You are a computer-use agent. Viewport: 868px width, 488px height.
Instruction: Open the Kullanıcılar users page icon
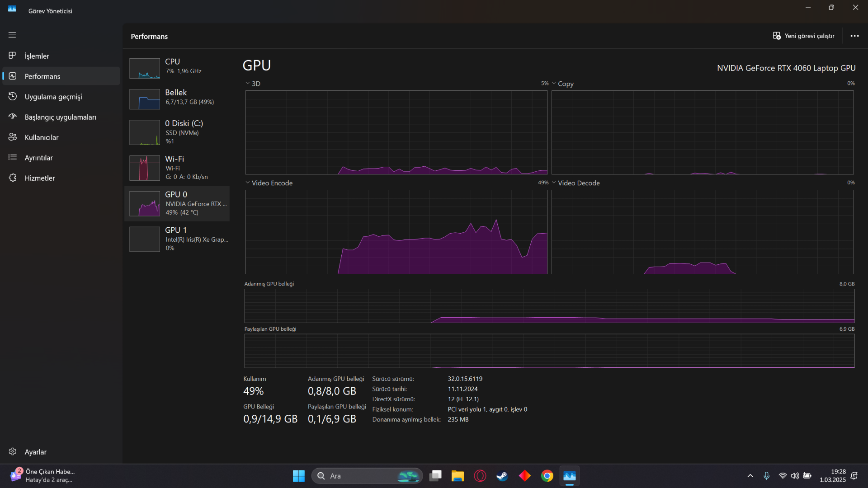point(13,137)
